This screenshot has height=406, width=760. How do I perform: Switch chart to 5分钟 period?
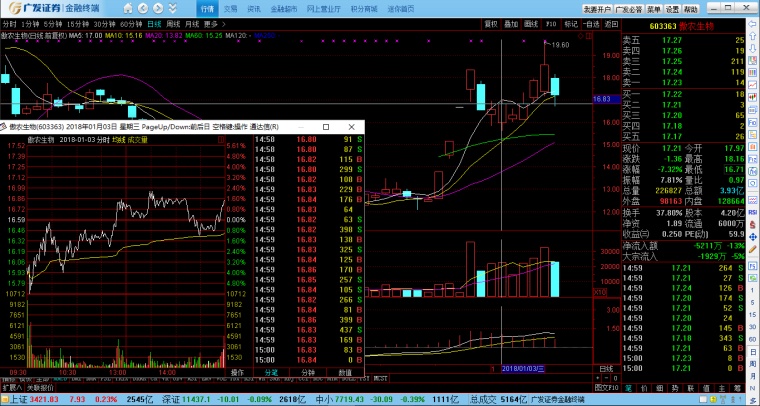53,24
